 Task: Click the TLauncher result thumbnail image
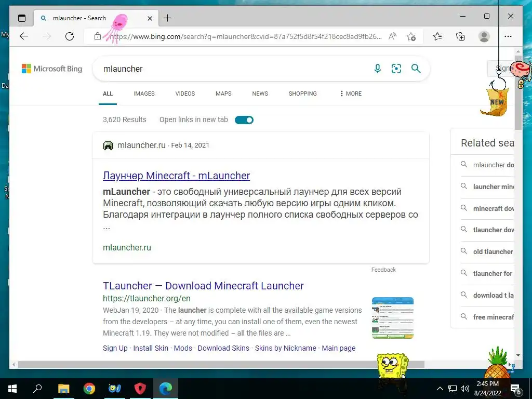[393, 318]
